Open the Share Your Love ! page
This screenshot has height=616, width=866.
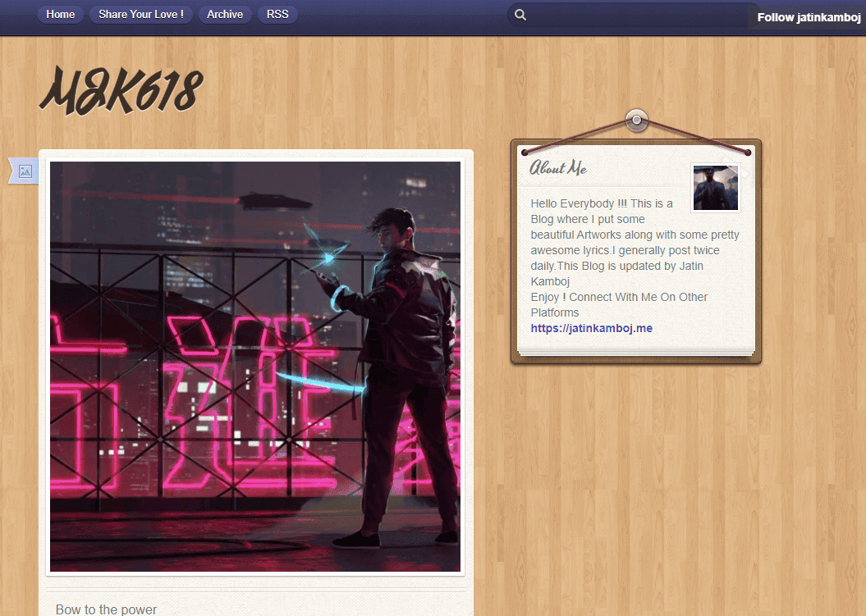[x=140, y=14]
